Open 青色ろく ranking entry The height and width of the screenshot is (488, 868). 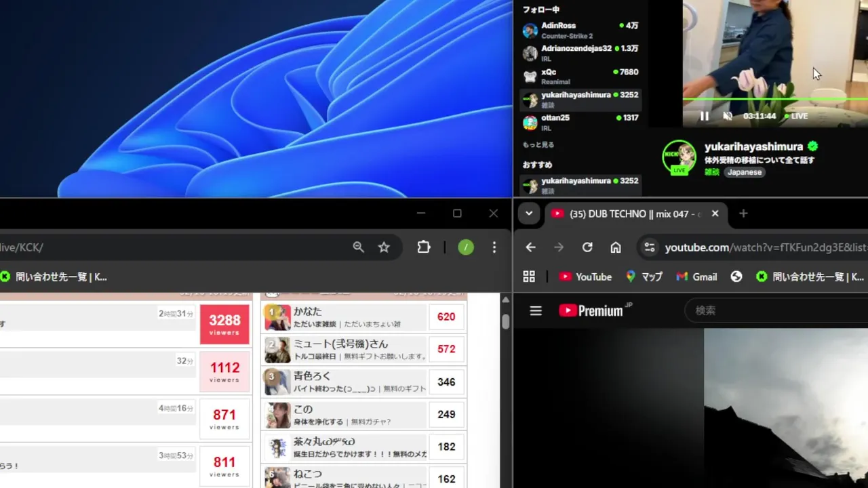tap(363, 382)
